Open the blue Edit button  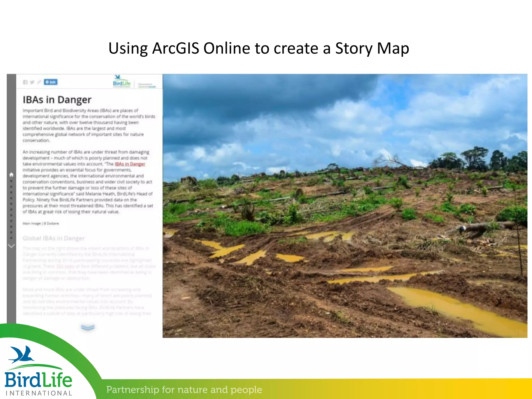[x=51, y=82]
